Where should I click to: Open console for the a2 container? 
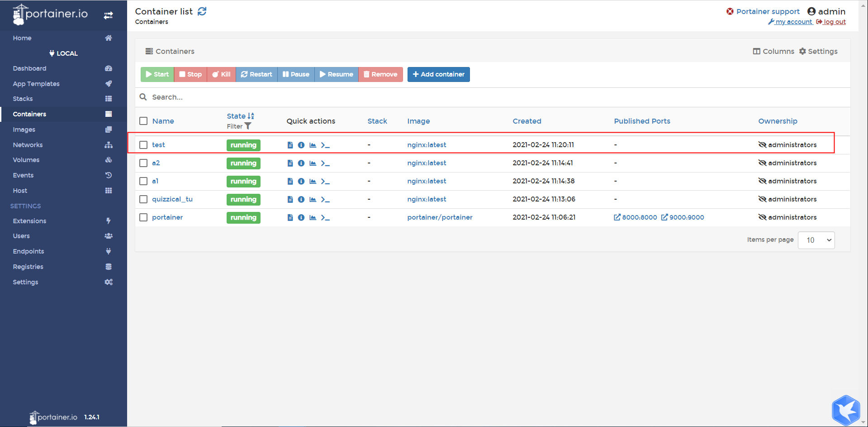pos(325,163)
